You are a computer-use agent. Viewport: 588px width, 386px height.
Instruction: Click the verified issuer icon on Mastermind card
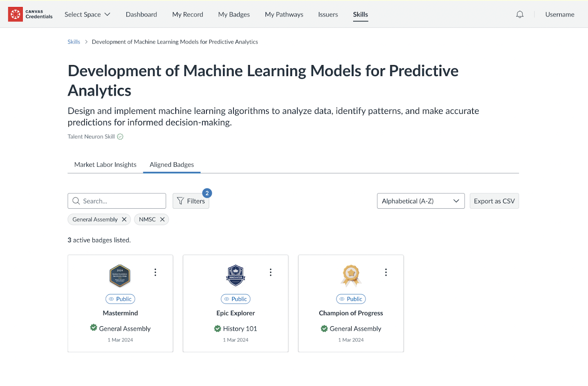[x=94, y=328]
